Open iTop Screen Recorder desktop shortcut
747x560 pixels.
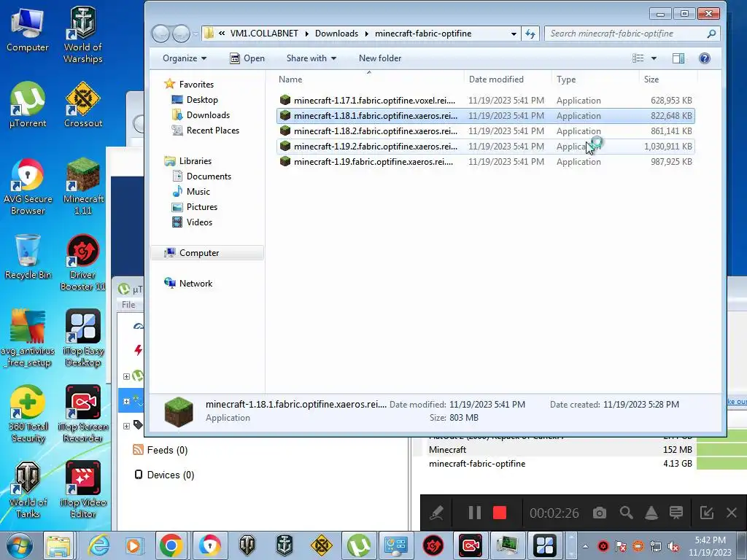83,414
